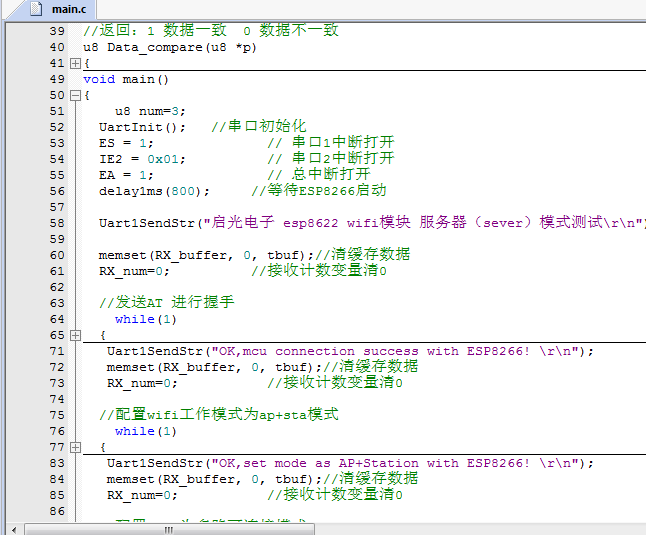This screenshot has width=646, height=535.
Task: Click line number 39 in the gutter
Action: pos(57,31)
